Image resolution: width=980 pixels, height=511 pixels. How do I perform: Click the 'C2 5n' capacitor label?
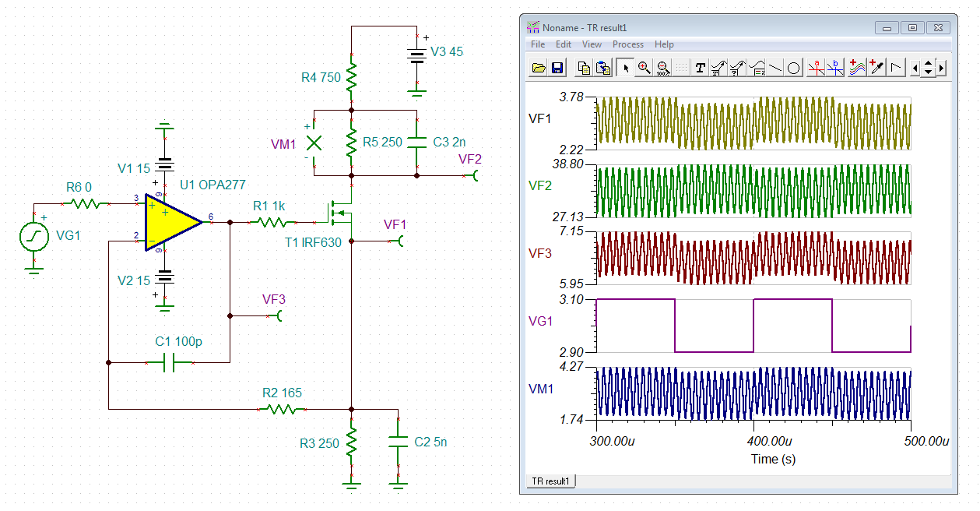coord(430,442)
